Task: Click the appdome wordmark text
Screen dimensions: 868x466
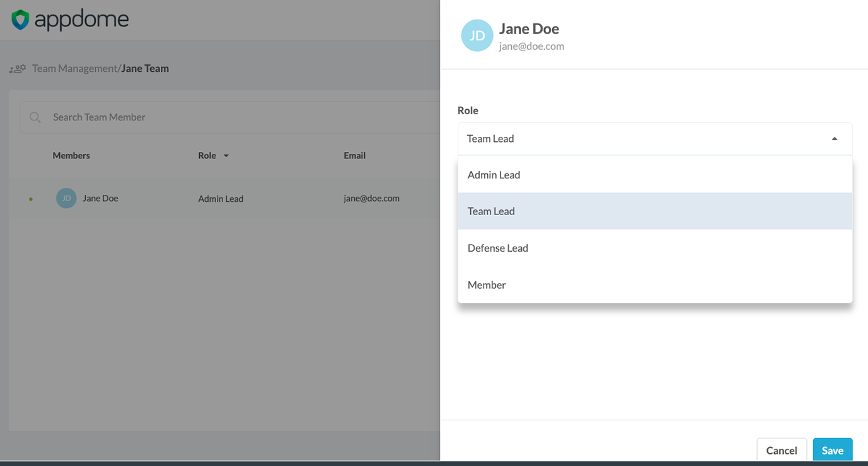Action: click(x=82, y=20)
